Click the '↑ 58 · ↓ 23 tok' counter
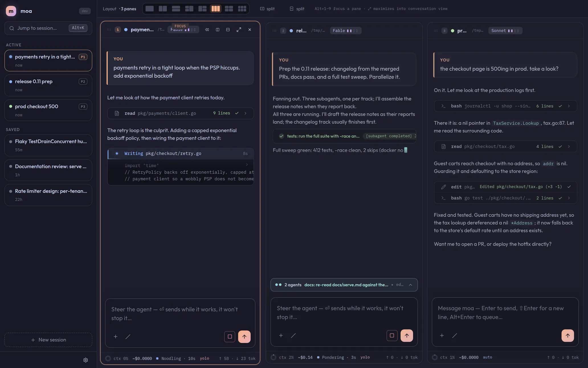 (237, 358)
